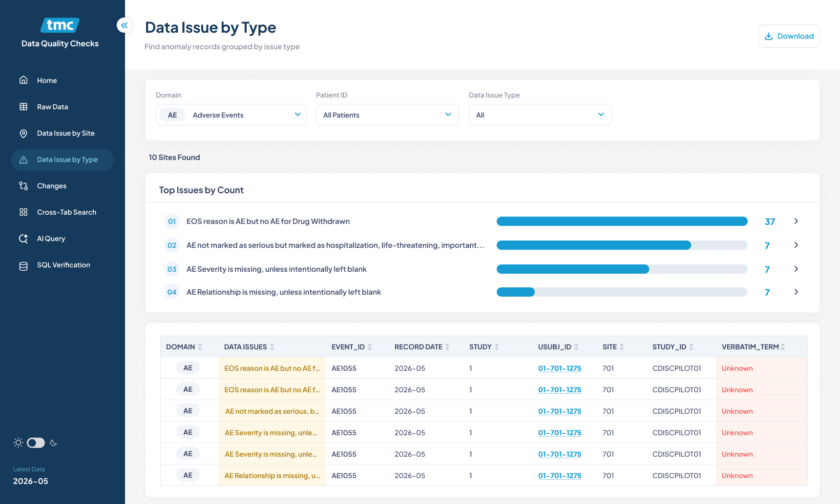Click the 01 rank badge
This screenshot has height=504, width=840.
(x=172, y=222)
